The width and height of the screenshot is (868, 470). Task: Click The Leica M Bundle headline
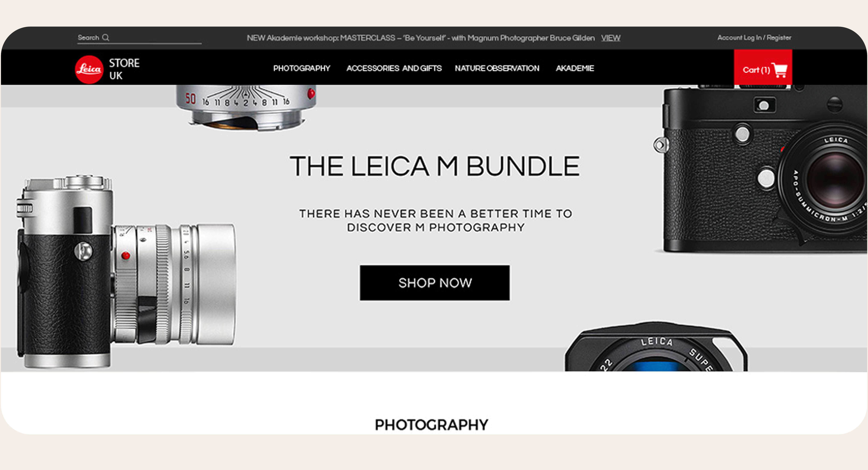click(x=435, y=166)
